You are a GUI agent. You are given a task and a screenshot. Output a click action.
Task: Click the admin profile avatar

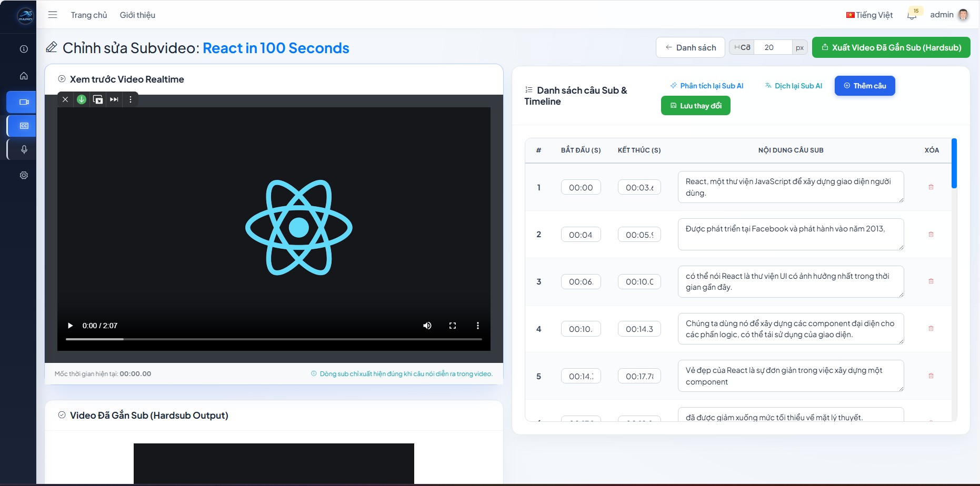963,15
